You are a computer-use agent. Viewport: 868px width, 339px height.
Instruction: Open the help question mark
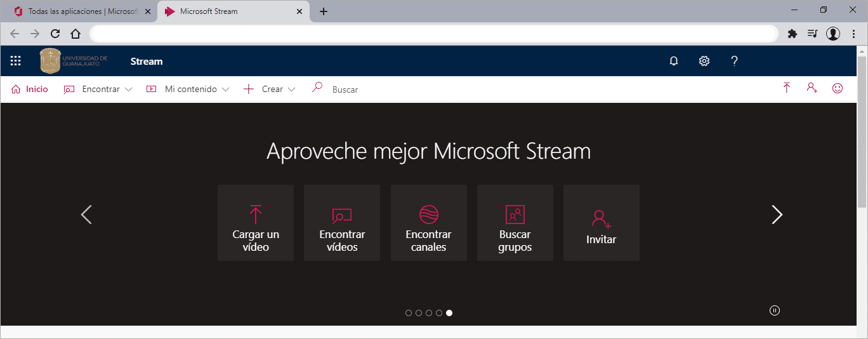734,61
